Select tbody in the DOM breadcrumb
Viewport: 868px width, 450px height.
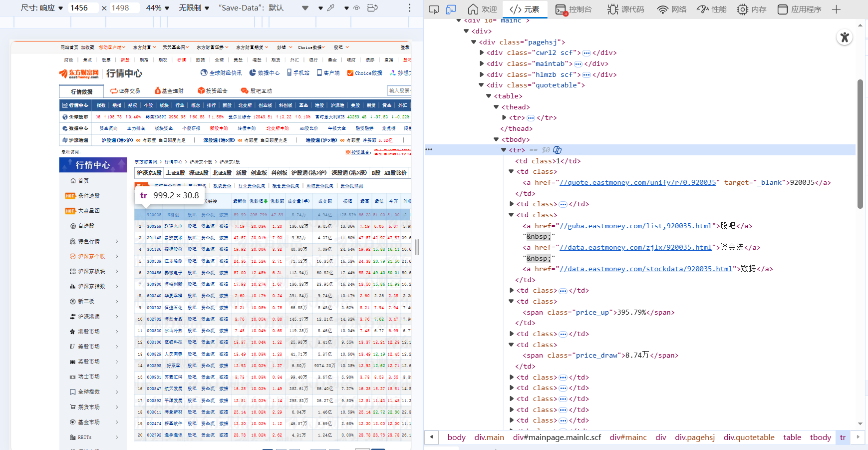click(821, 438)
